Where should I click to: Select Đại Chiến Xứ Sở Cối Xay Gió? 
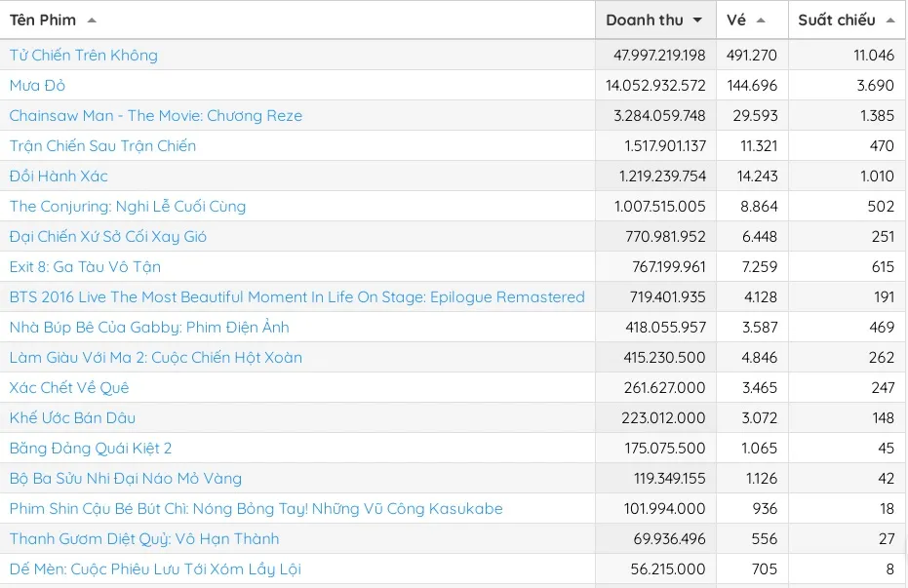108,237
